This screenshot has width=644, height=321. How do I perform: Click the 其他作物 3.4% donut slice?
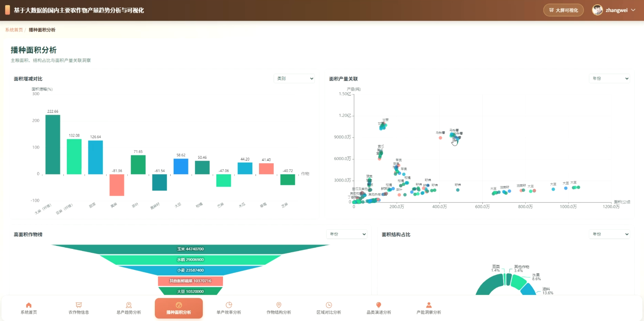(508, 279)
